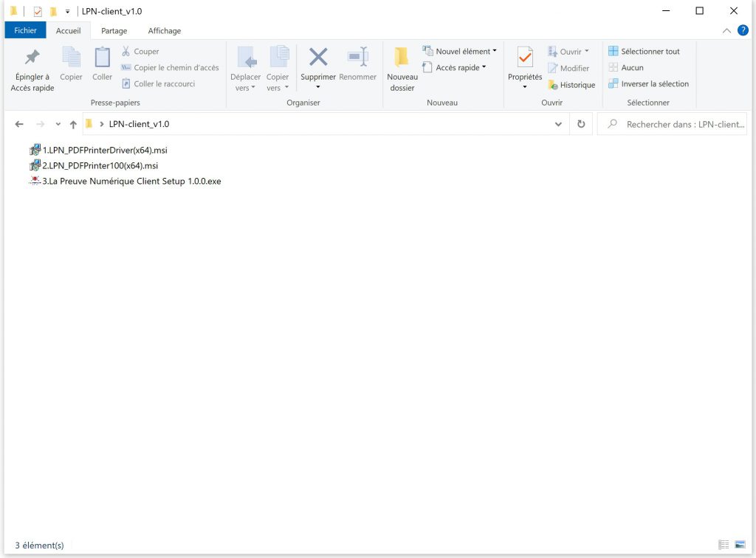Go back with the left arrow
The width and height of the screenshot is (756, 558).
click(x=19, y=124)
